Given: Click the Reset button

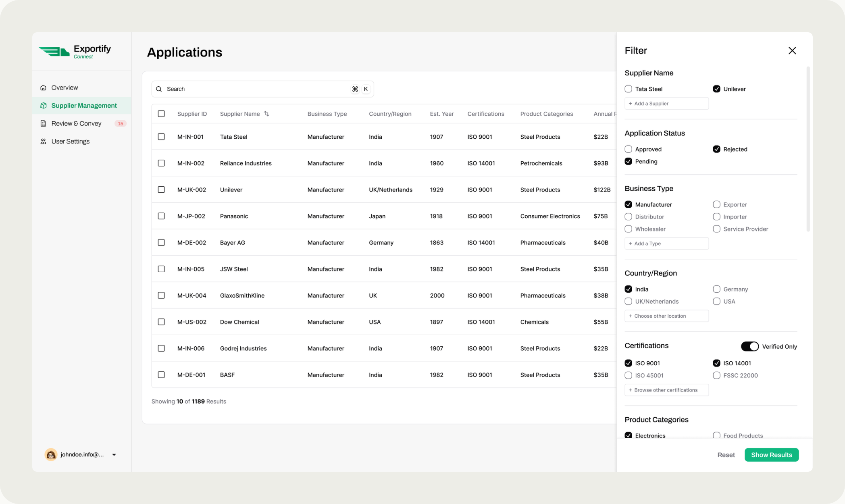Looking at the screenshot, I should [726, 455].
